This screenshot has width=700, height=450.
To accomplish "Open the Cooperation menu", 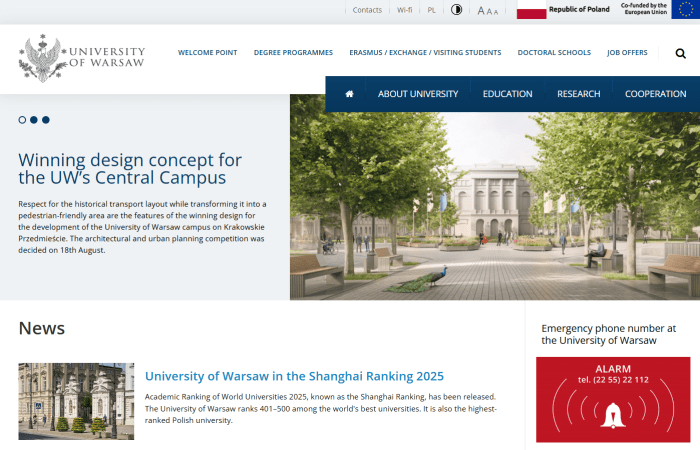I will coord(655,94).
